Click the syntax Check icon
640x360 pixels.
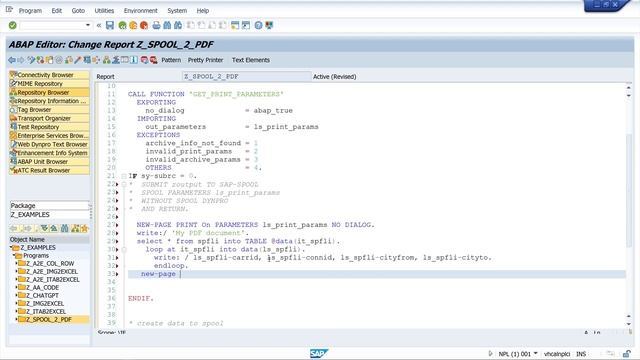click(x=69, y=60)
